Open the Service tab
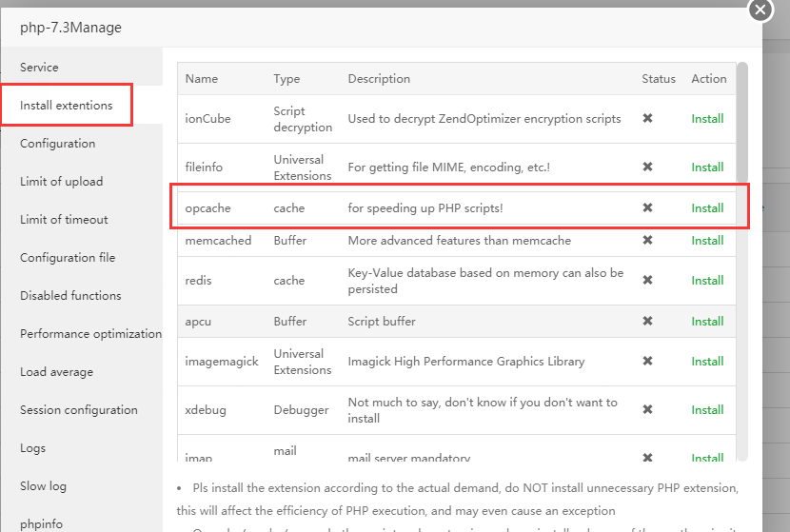This screenshot has width=790, height=532. (x=39, y=68)
